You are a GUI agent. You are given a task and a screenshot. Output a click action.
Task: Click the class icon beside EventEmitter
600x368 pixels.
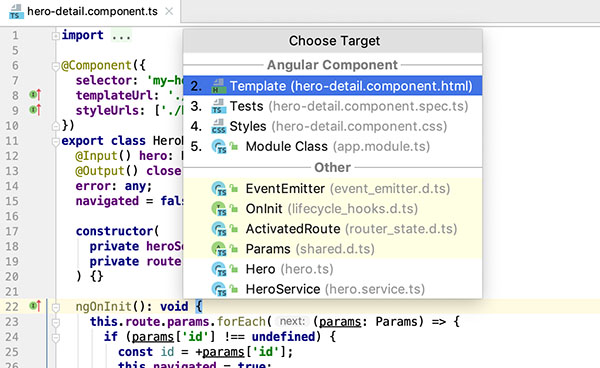(219, 189)
